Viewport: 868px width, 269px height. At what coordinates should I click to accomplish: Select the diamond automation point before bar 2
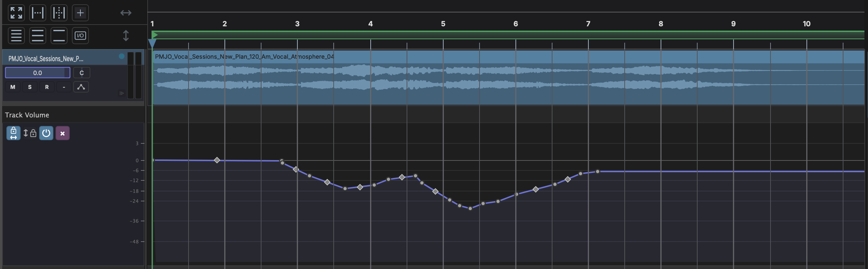217,160
